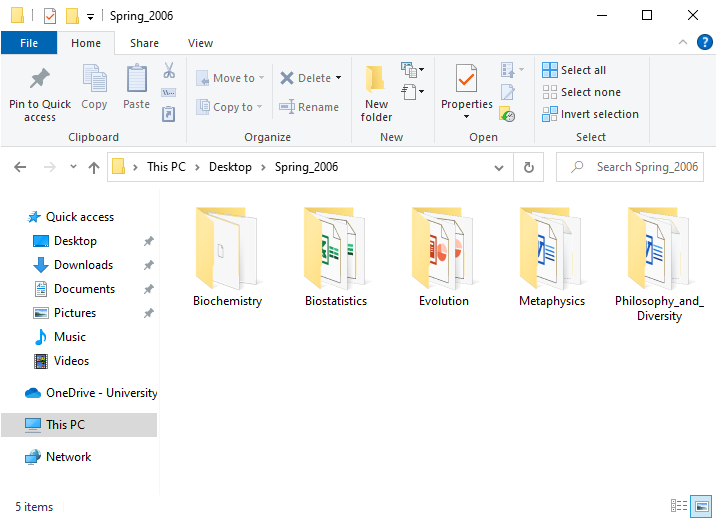
Task: Expand the address bar history dropdown
Action: point(502,167)
